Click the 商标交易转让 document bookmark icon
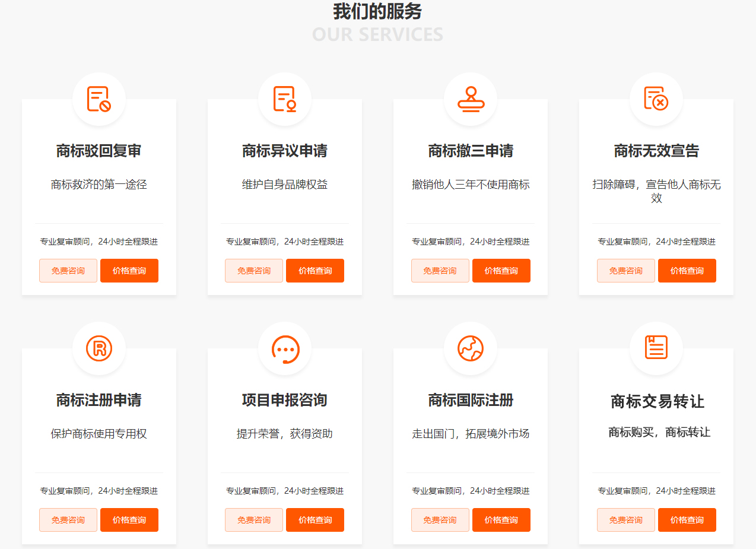The width and height of the screenshot is (756, 549). [656, 347]
